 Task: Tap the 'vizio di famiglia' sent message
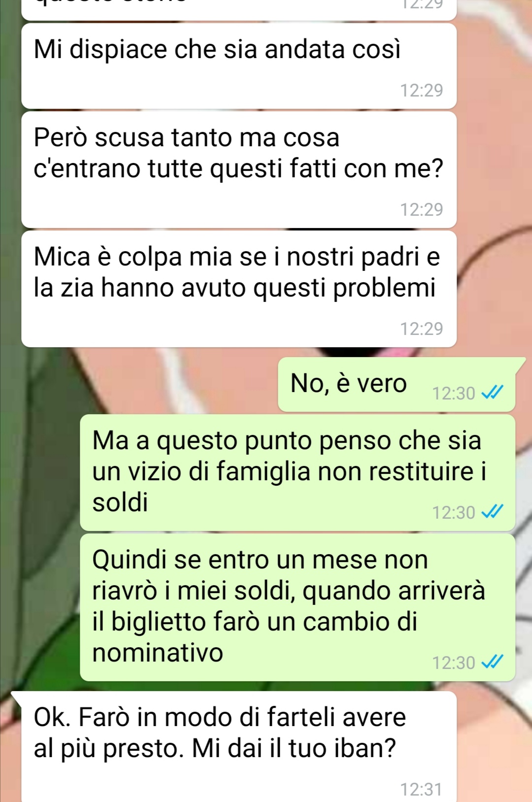tap(298, 472)
